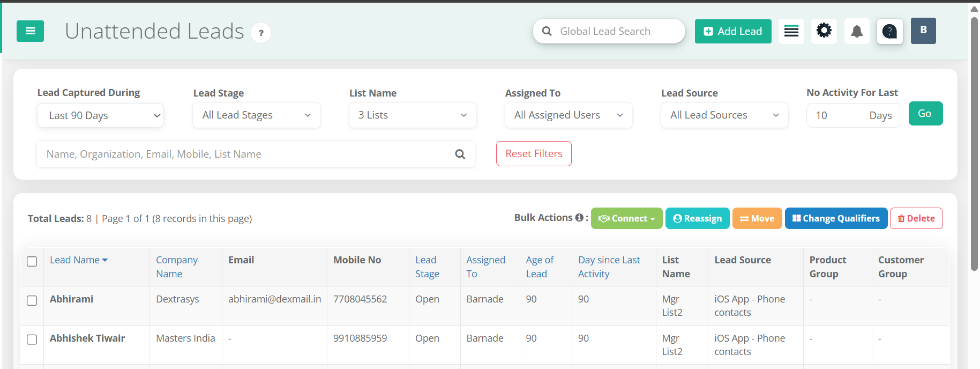Sort by Company Name column
The image size is (980, 369).
177,267
